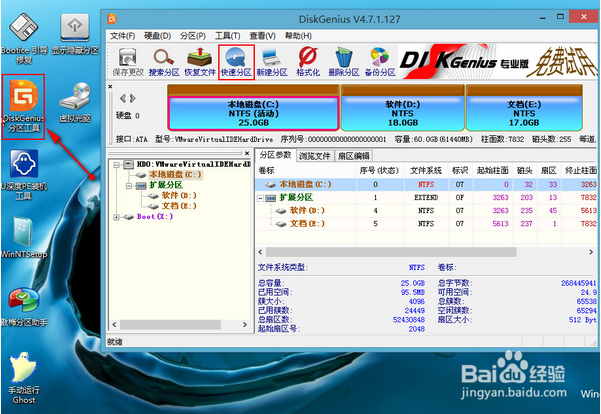Click the partition table horizontal scrollbar thumb
The image size is (601, 414).
(391, 252)
